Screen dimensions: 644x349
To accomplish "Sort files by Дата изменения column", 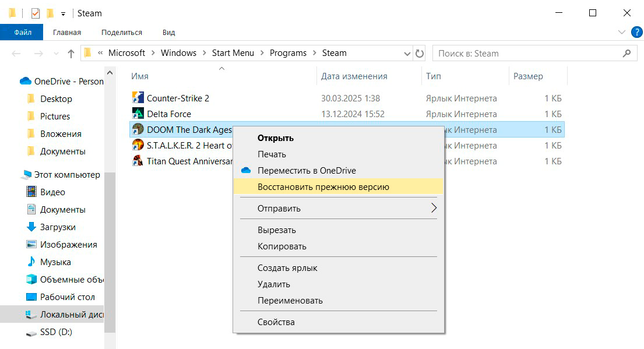I will point(354,76).
